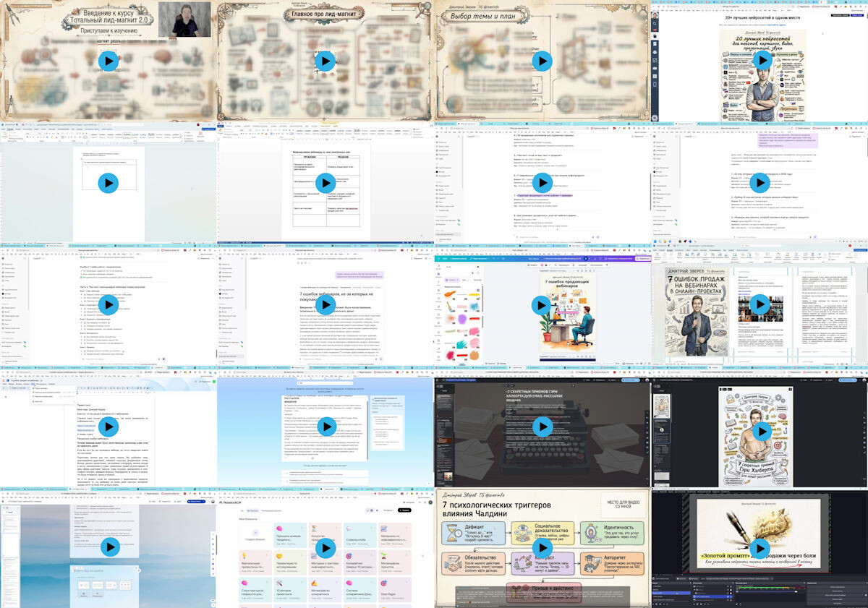Play Google Docs video with open dropdown menu
The image size is (868, 608).
(x=109, y=426)
